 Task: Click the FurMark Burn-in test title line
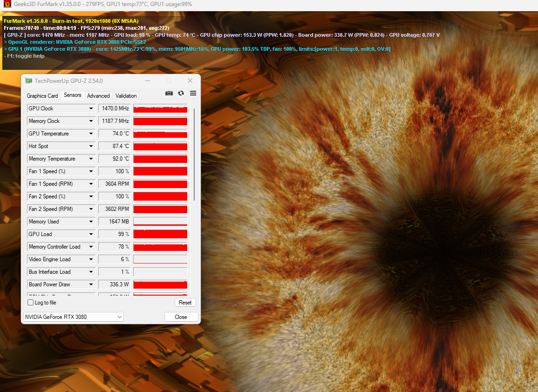[x=71, y=21]
